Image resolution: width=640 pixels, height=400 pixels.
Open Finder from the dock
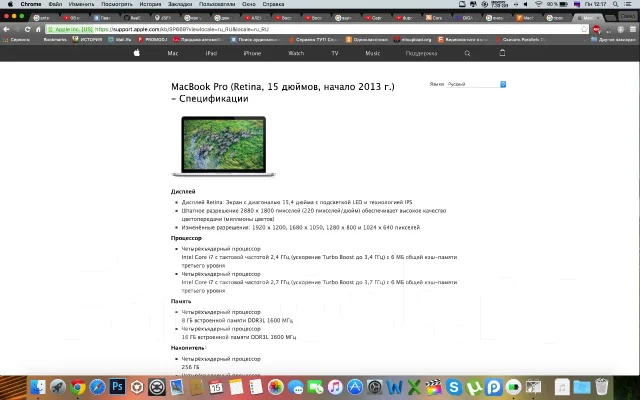pyautogui.click(x=38, y=387)
